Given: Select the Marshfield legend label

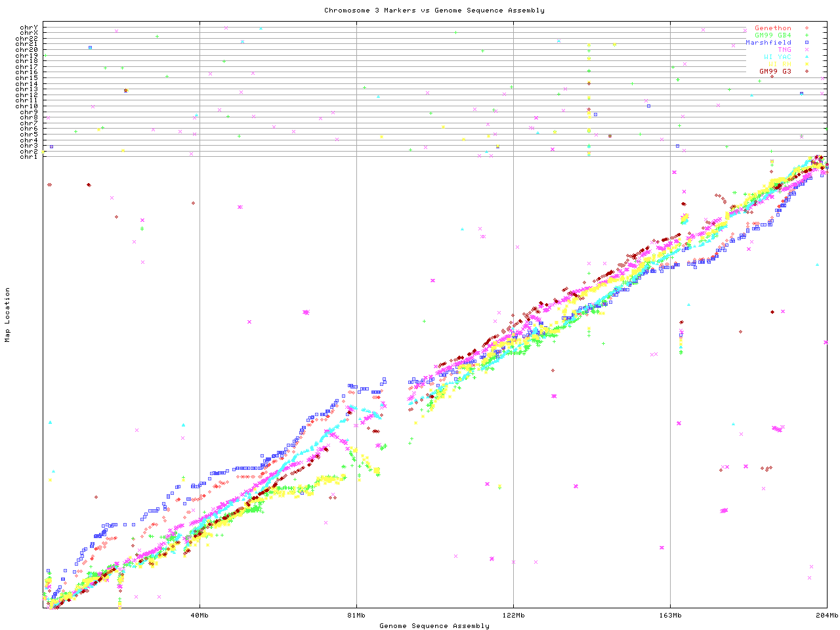Looking at the screenshot, I should point(768,43).
